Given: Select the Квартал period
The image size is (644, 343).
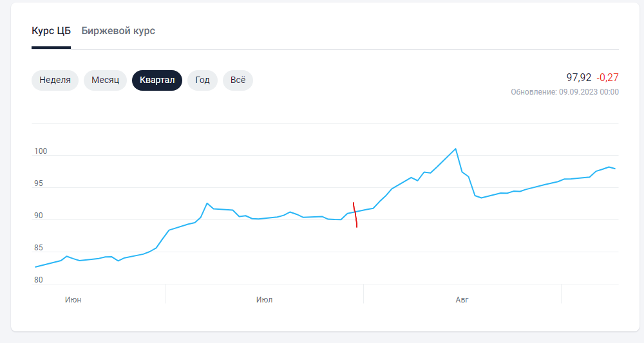Looking at the screenshot, I should coord(157,80).
